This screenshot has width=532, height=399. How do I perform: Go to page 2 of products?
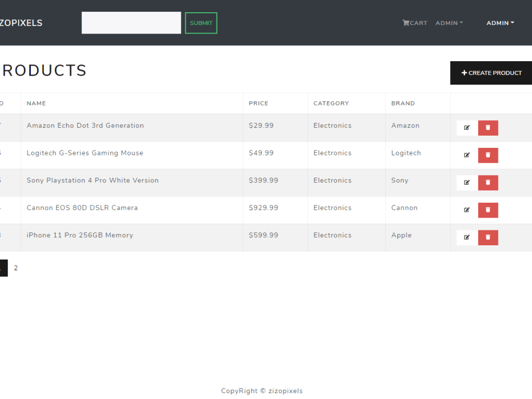tap(15, 268)
